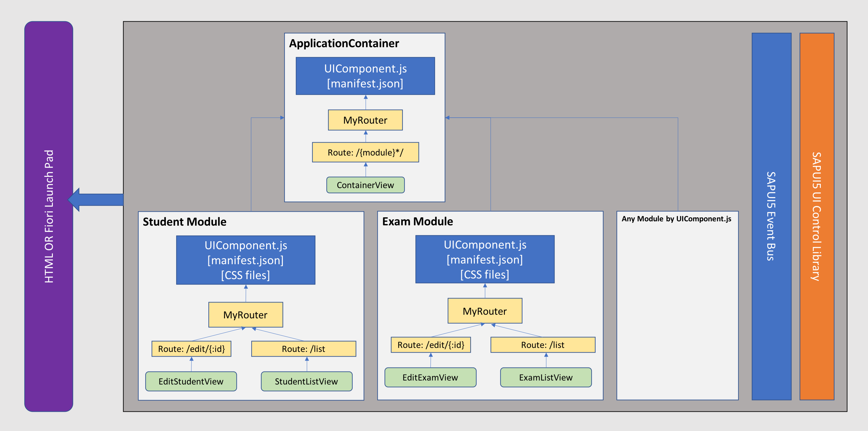Click the ExamListView node
The width and height of the screenshot is (868, 431).
click(x=546, y=377)
